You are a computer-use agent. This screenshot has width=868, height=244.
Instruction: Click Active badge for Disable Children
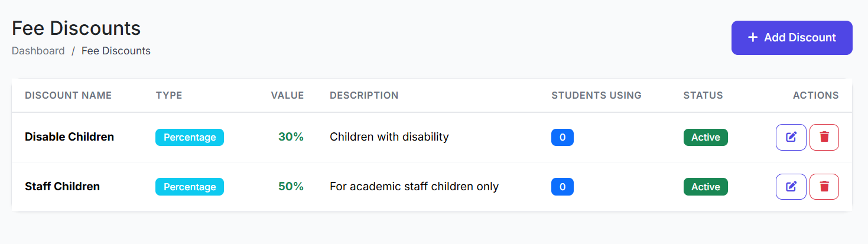[706, 137]
